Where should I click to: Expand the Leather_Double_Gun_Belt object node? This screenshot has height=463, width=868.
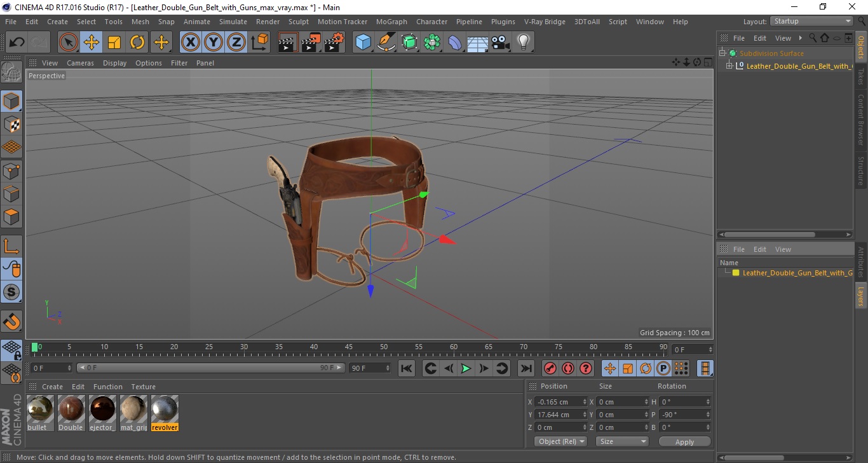pos(729,66)
